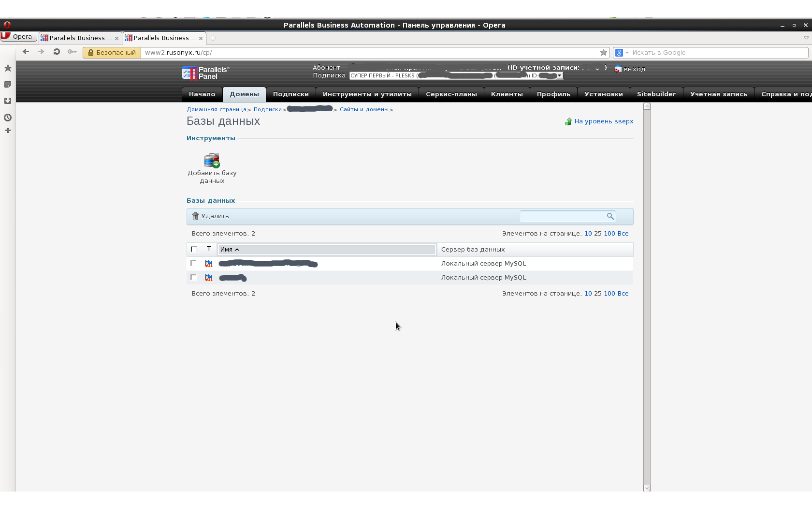The height and width of the screenshot is (508, 812).
Task: Open the Домены tab
Action: tap(245, 94)
